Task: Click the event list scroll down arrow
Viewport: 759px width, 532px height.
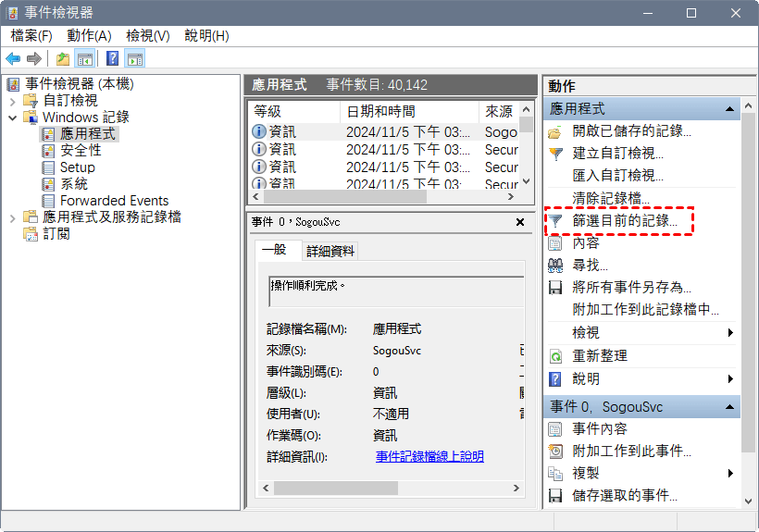Action: point(526,182)
